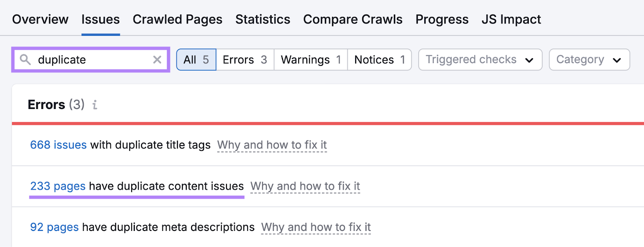Click the search magnifier icon
The height and width of the screenshot is (247, 644).
pos(25,60)
